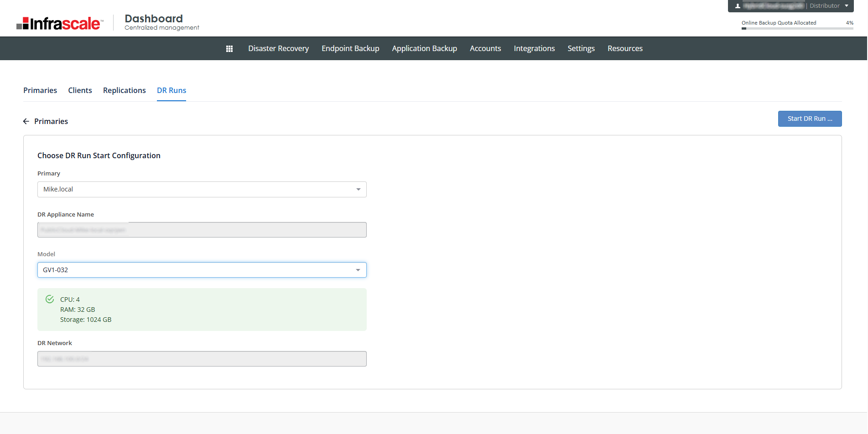Image resolution: width=868 pixels, height=434 pixels.
Task: Open the Disaster Recovery menu
Action: tap(278, 49)
